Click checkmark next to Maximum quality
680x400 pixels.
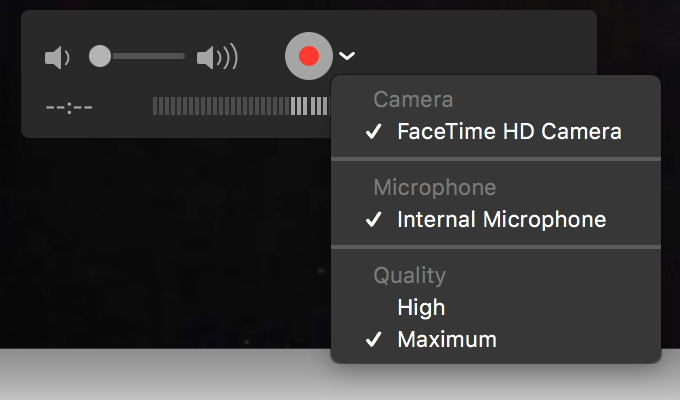(x=373, y=339)
